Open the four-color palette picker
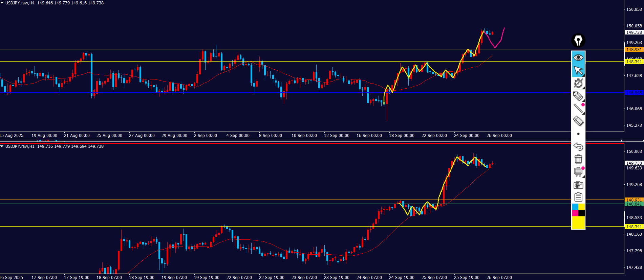Viewport: 644px width, 280px height. [x=578, y=210]
